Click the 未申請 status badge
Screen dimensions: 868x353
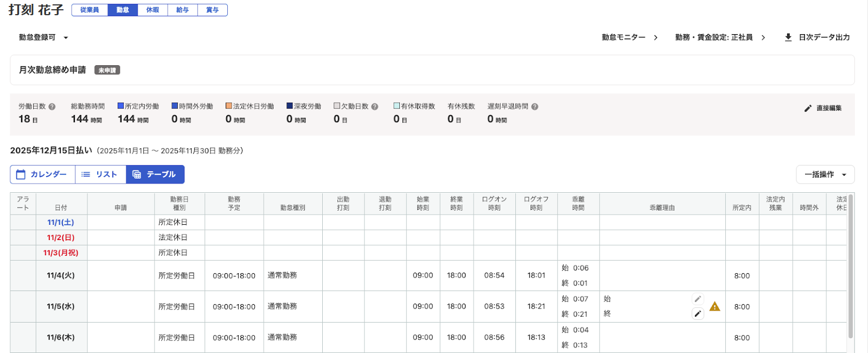[107, 70]
